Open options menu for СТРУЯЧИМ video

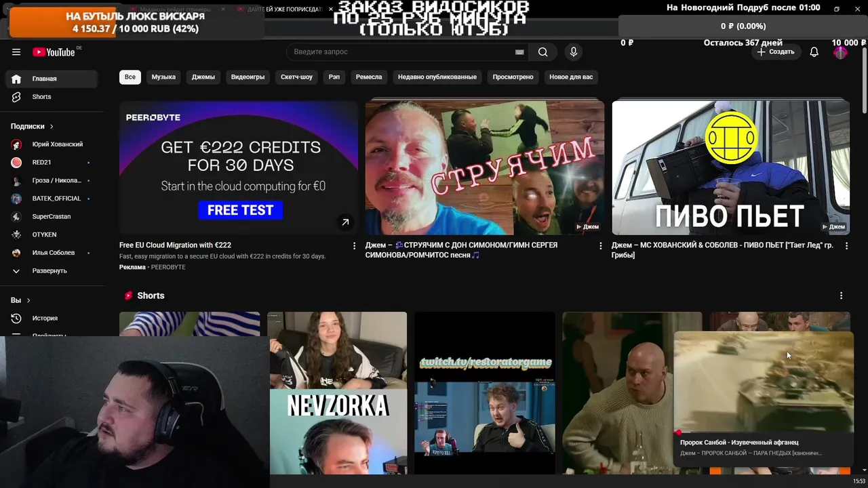600,246
